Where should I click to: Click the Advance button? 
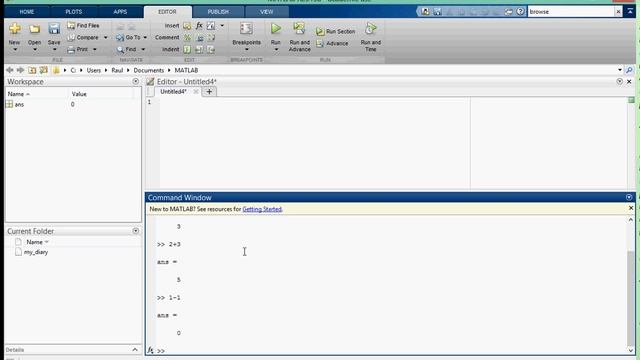[332, 43]
